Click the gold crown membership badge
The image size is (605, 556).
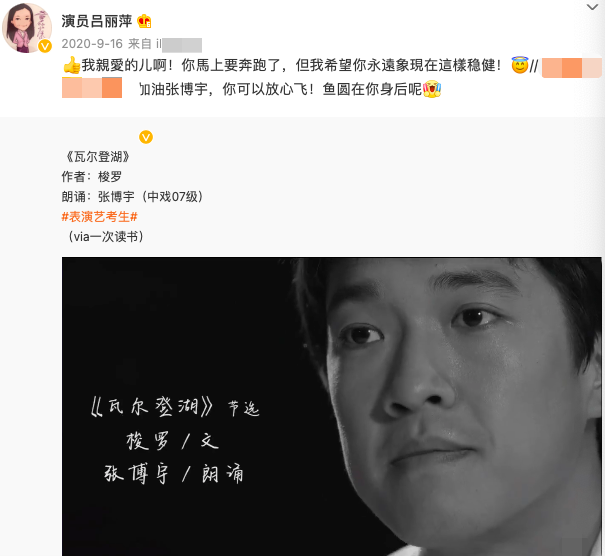144,21
